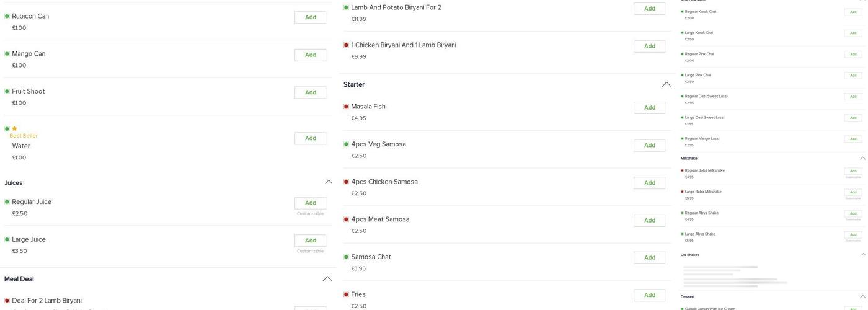868x310 pixels.
Task: Toggle the Old Shakes section chevron
Action: point(863,254)
